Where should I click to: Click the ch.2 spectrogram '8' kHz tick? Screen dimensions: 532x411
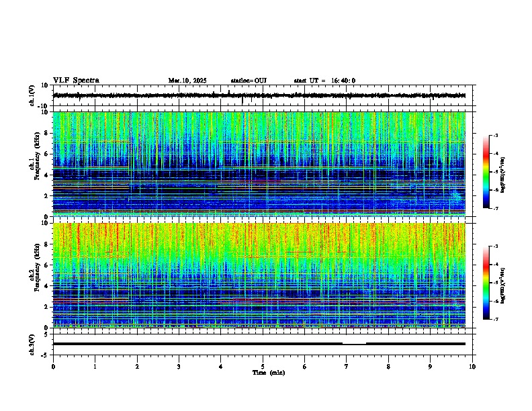[x=46, y=244]
